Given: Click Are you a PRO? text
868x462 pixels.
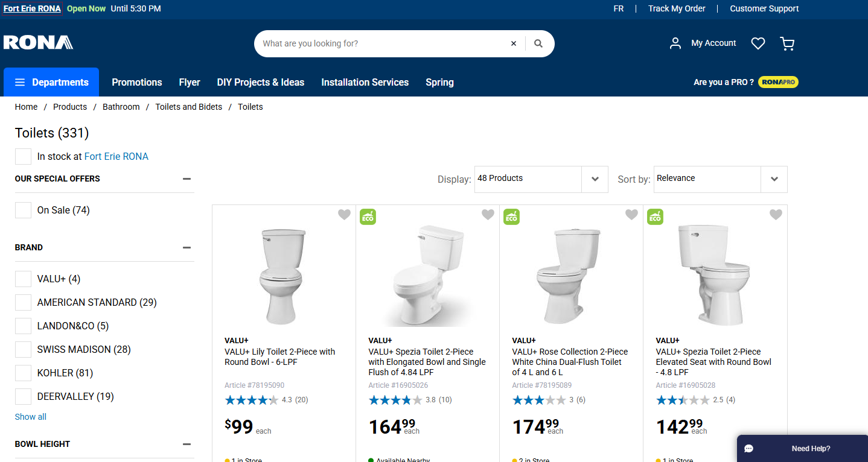Looking at the screenshot, I should 724,82.
